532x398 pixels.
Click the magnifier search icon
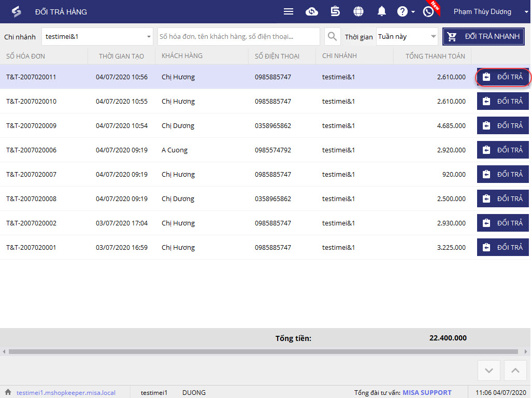(333, 37)
